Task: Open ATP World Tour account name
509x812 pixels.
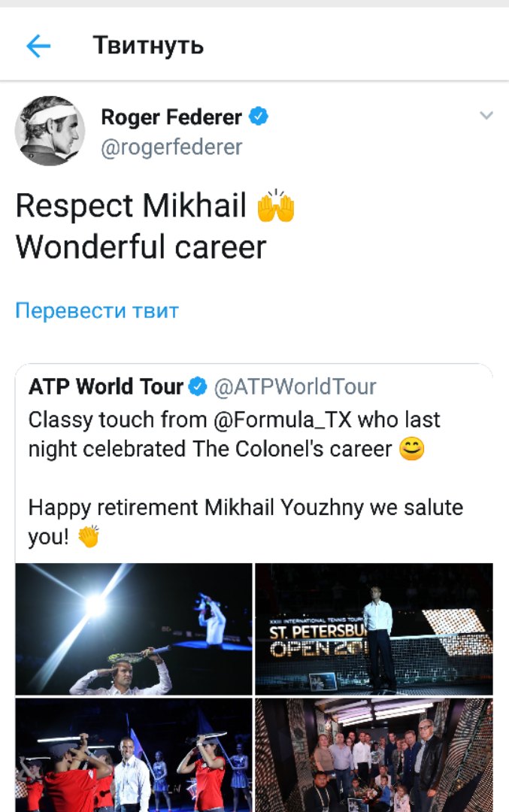Action: pyautogui.click(x=106, y=387)
